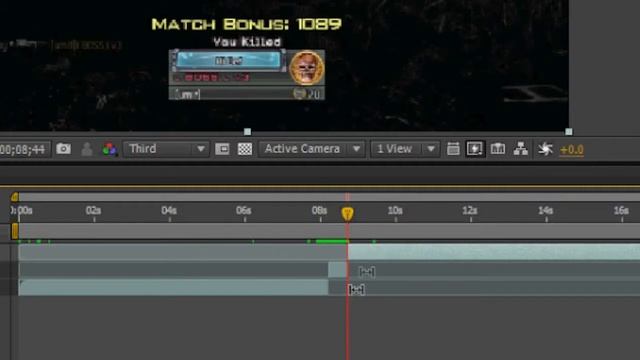Click the You Killed text in viewer
Screen dimensions: 640x360
coord(247,42)
